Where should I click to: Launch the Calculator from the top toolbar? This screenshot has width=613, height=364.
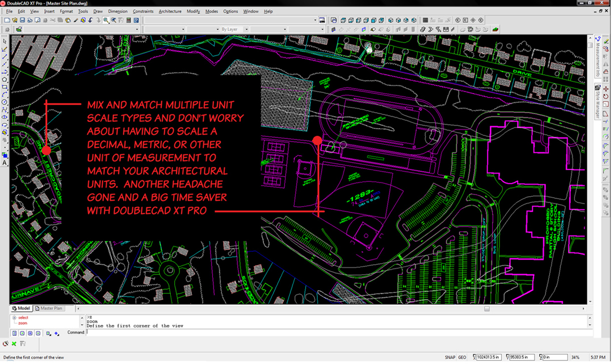(128, 20)
